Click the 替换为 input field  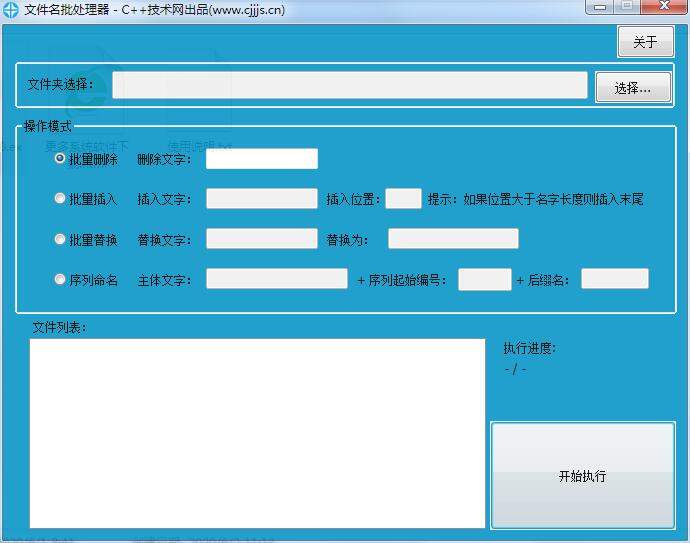click(453, 239)
